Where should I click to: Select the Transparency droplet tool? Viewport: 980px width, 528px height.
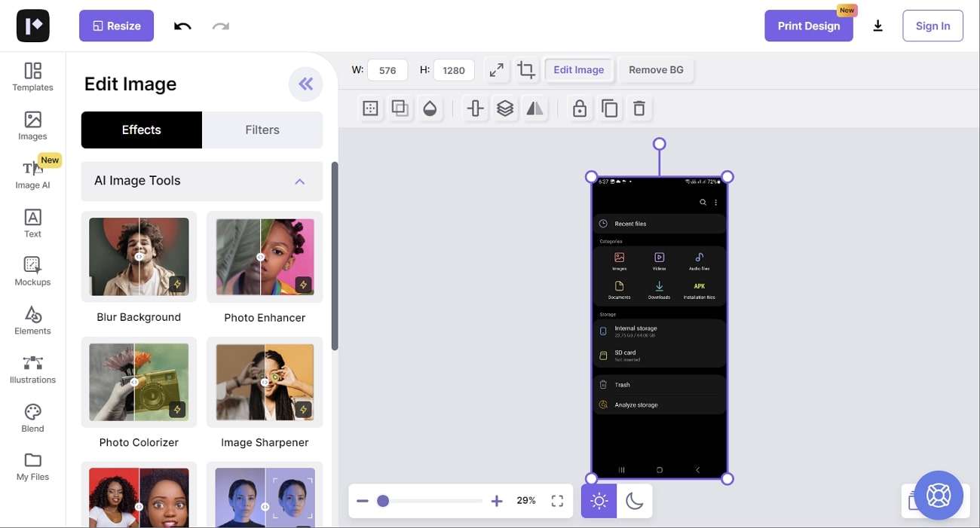point(430,108)
